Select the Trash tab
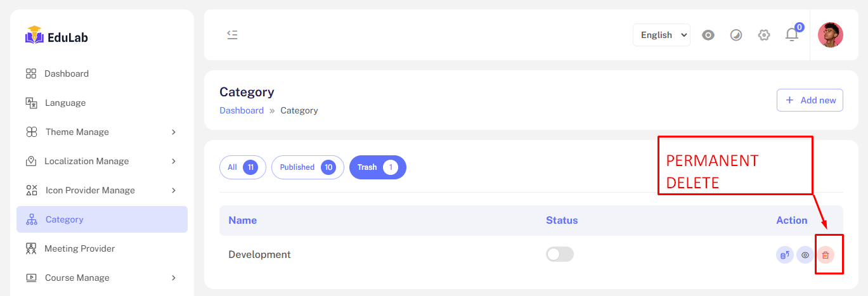The image size is (868, 296). tap(377, 167)
